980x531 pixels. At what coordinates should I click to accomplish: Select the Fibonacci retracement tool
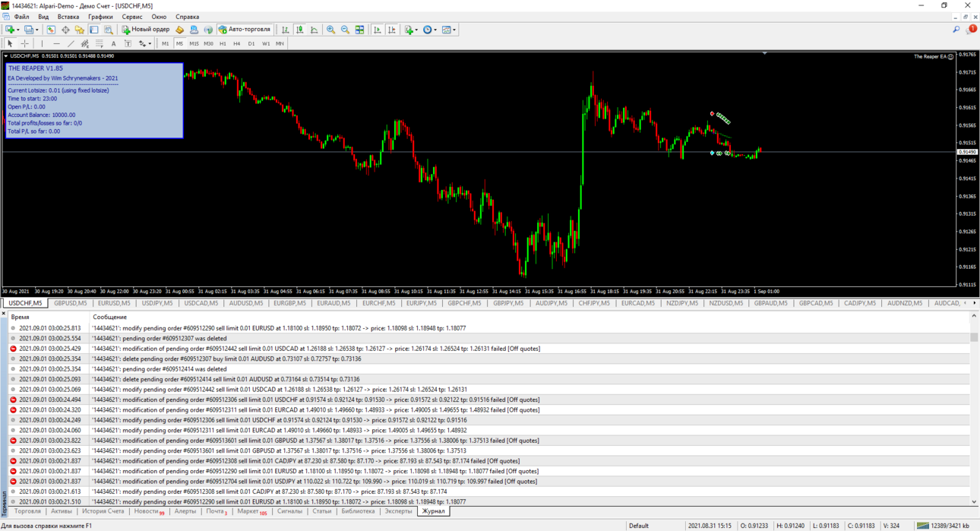(100, 43)
